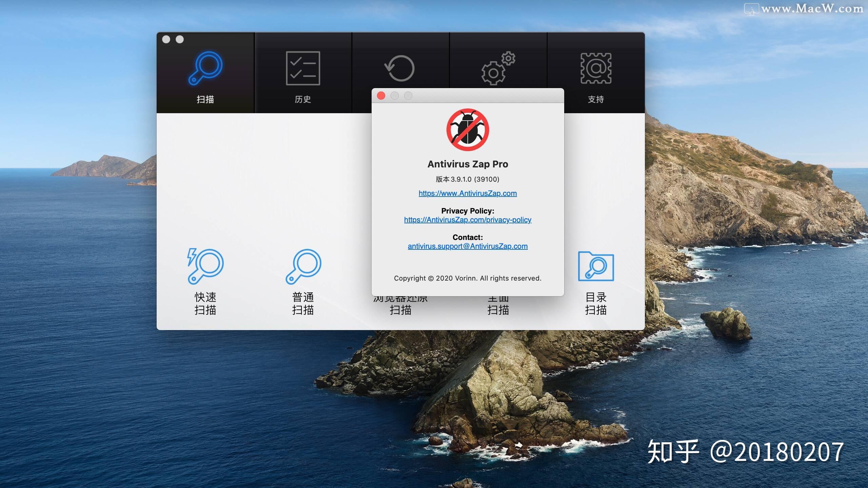Screen dimensions: 868x488
Task: Click the antivirus.support@AntivirusZap.com email link
Action: click(468, 246)
